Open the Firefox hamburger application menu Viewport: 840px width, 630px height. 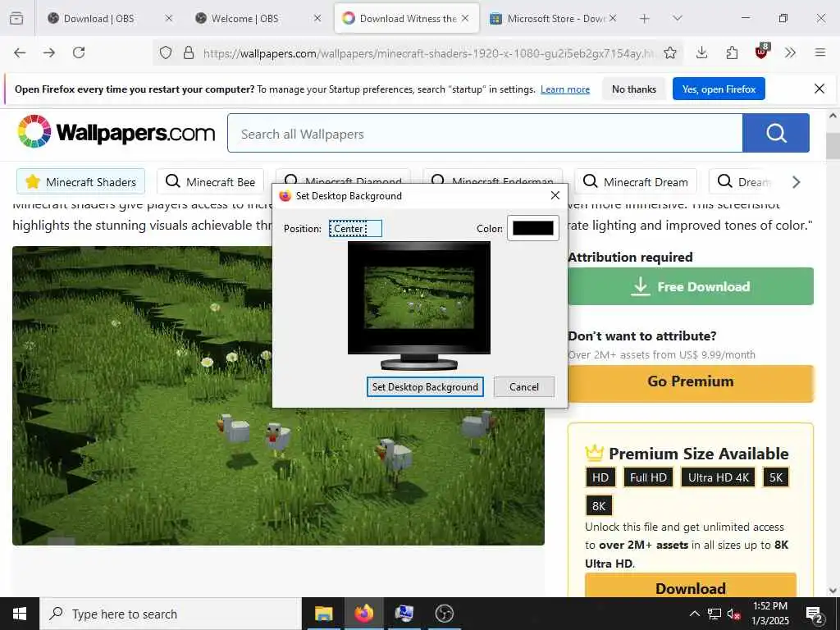(820, 52)
